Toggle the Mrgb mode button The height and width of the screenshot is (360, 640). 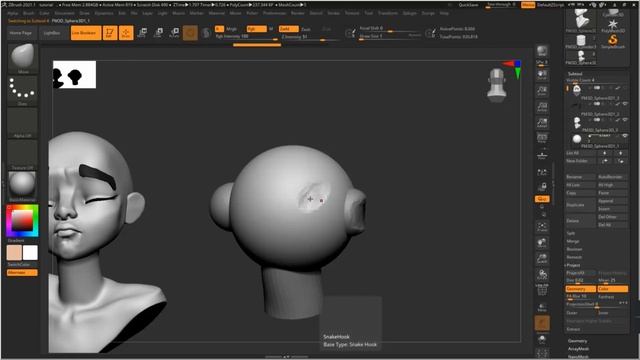click(231, 29)
